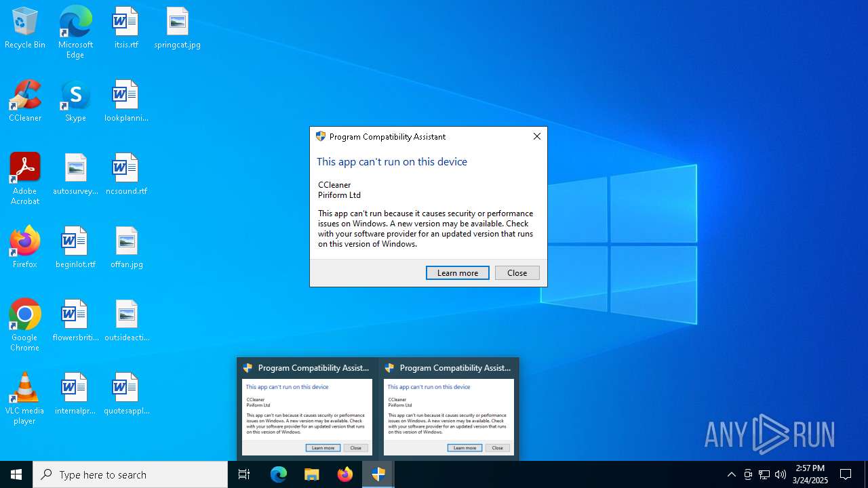Select the outsideacti... image file

(x=126, y=321)
